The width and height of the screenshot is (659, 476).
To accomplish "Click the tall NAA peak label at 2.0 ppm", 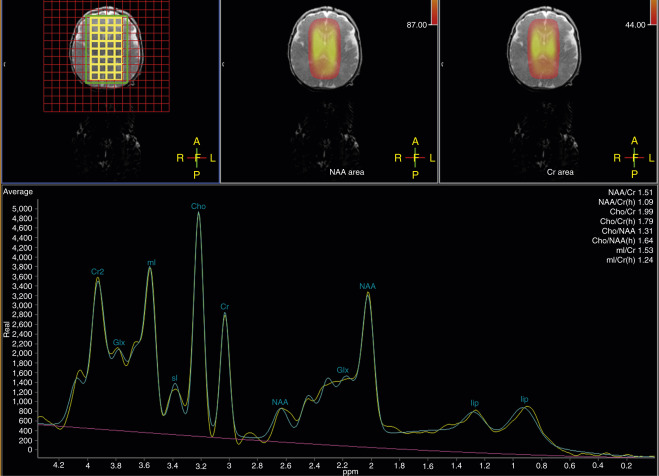I will click(x=369, y=286).
